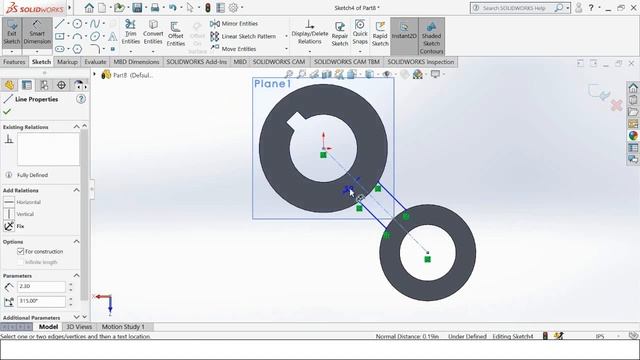The height and width of the screenshot is (360, 640).
Task: Expand the Part8 feature tree arrow
Action: pyautogui.click(x=95, y=74)
